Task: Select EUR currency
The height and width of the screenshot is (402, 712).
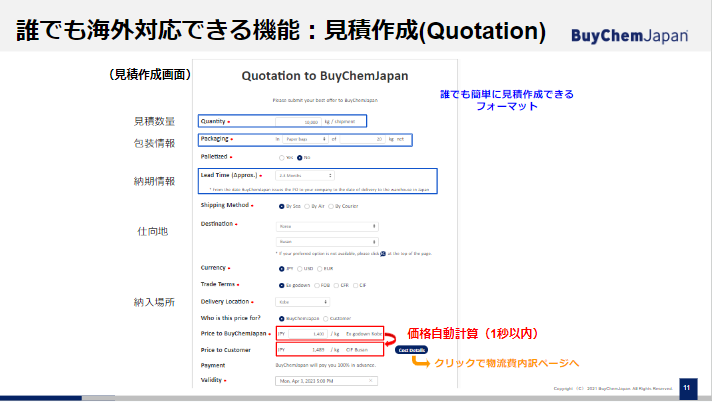Action: click(x=320, y=269)
